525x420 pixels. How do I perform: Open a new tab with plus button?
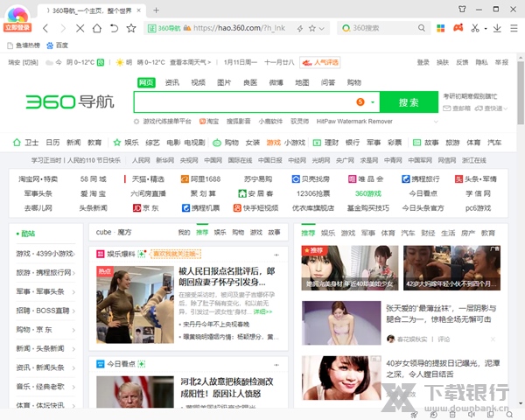156,10
